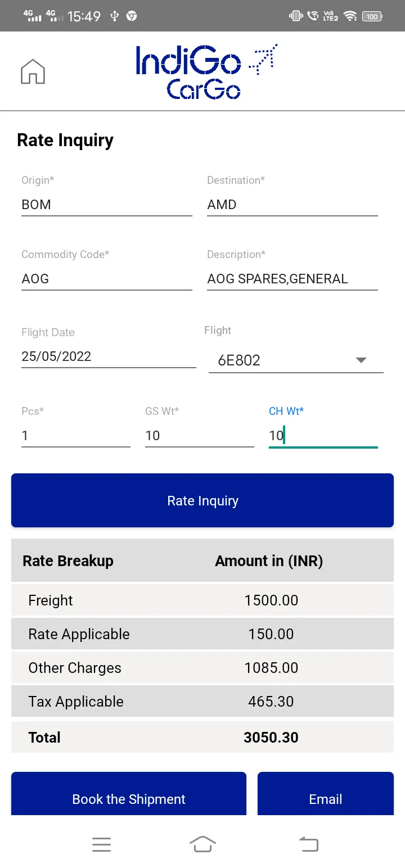Select the Flight Date field 25/05/2022
405x868 pixels.
point(109,356)
